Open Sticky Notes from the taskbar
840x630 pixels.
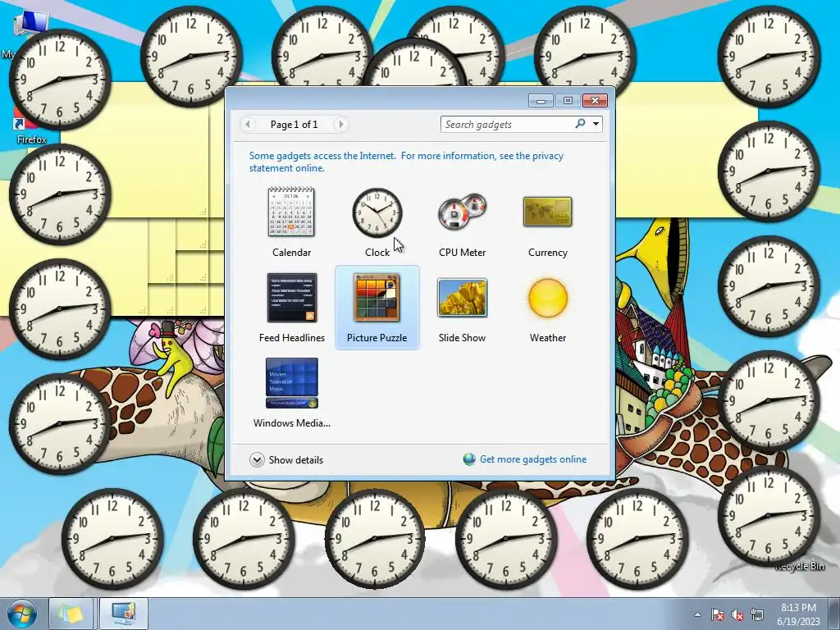tap(71, 614)
